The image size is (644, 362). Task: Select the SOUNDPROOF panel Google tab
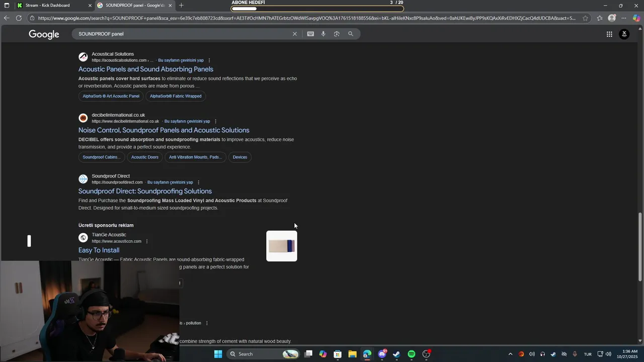(135, 6)
